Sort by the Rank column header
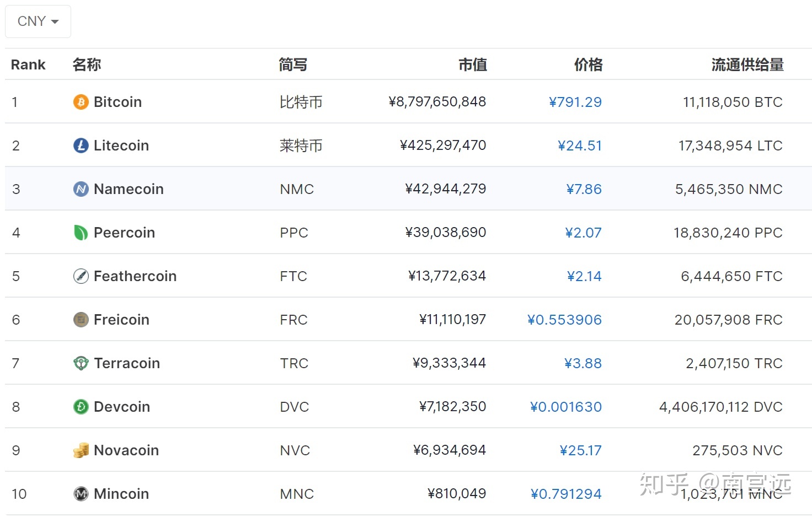This screenshot has height=517, width=812. click(x=28, y=64)
